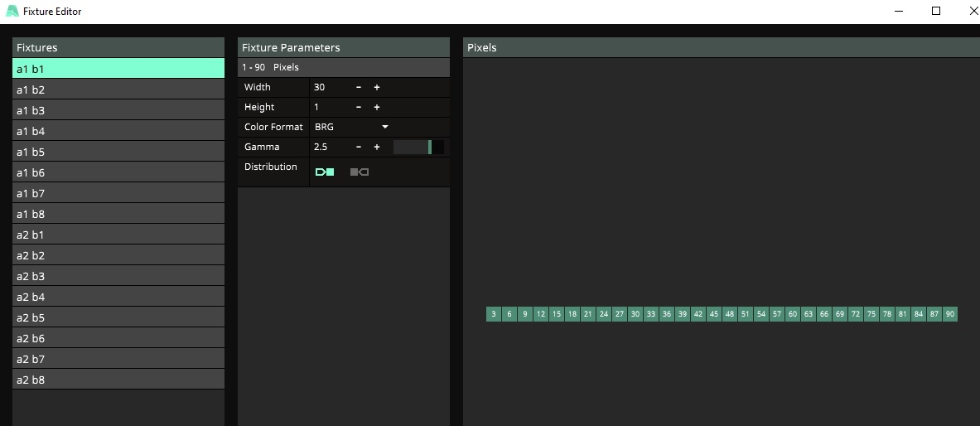Image resolution: width=980 pixels, height=426 pixels.
Task: Select fixture a1 b5
Action: click(118, 152)
